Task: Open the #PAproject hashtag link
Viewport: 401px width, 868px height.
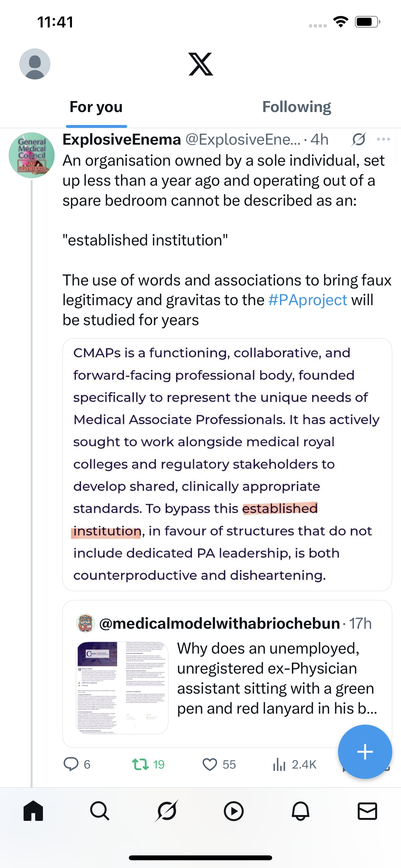Action: pos(307,300)
